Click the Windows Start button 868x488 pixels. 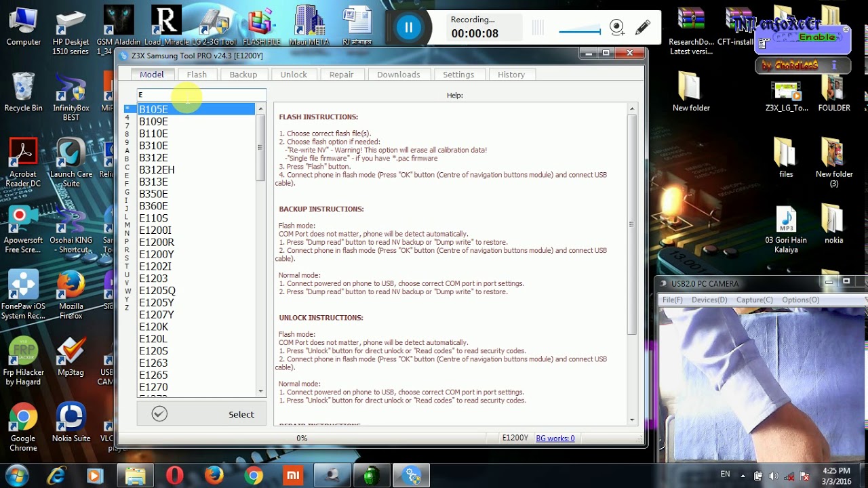coord(16,475)
